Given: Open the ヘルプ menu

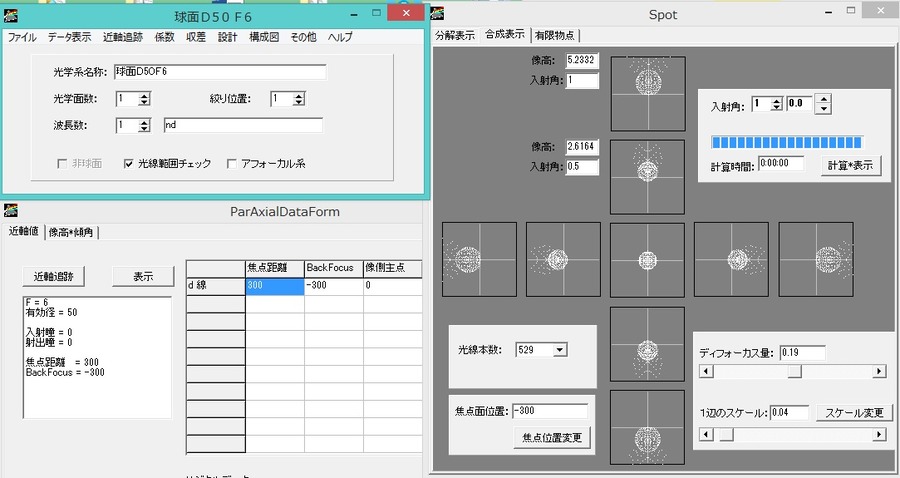Looking at the screenshot, I should (340, 37).
